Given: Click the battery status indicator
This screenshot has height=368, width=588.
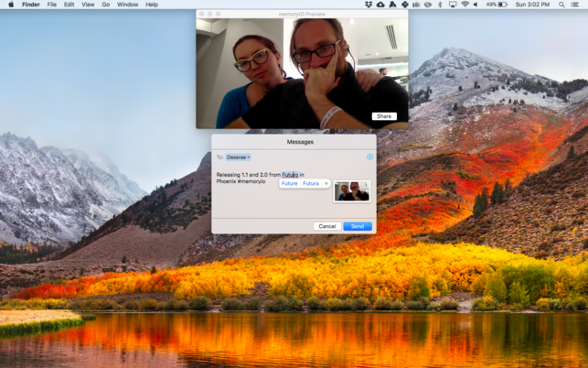Looking at the screenshot, I should tap(497, 5).
